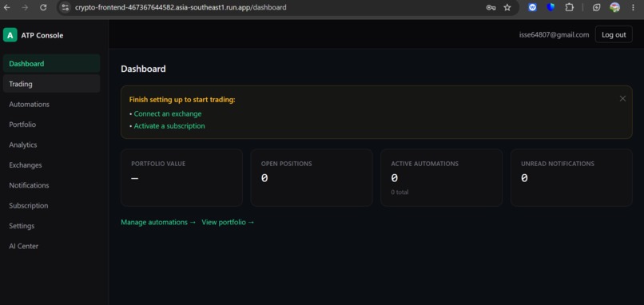Click the Log out button

[x=614, y=35]
